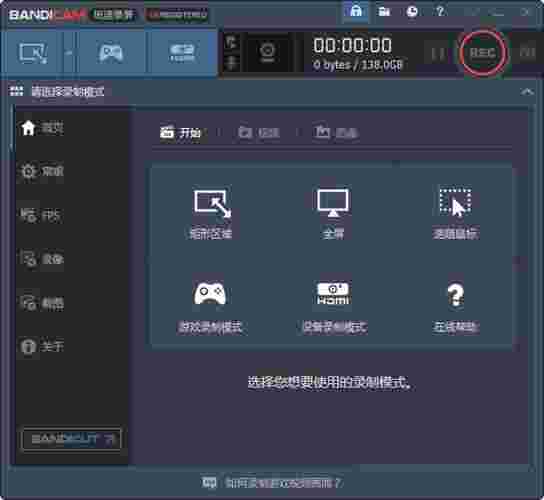Click the 00:00:00 recording timer
544x500 pixels.
coord(352,45)
